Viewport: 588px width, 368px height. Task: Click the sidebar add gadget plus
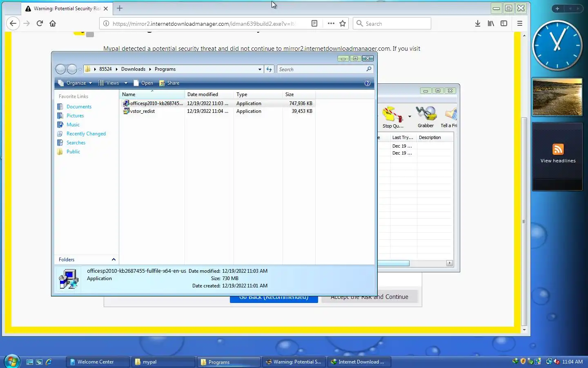(557, 8)
